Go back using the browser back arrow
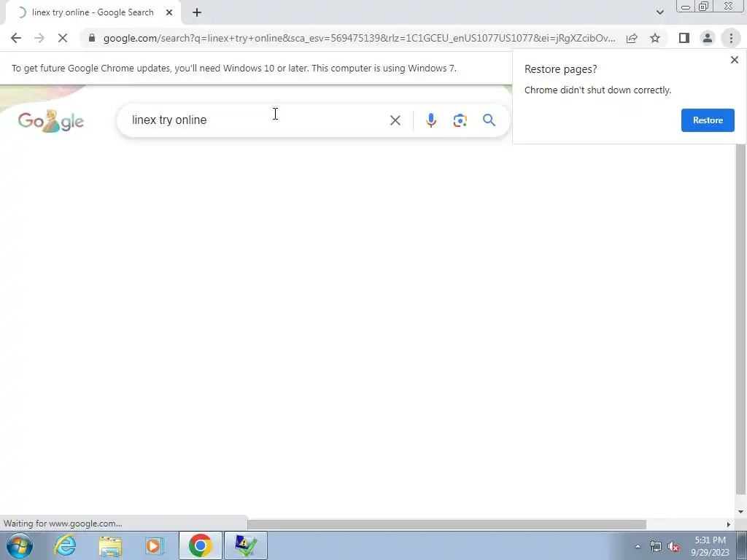 [x=16, y=38]
